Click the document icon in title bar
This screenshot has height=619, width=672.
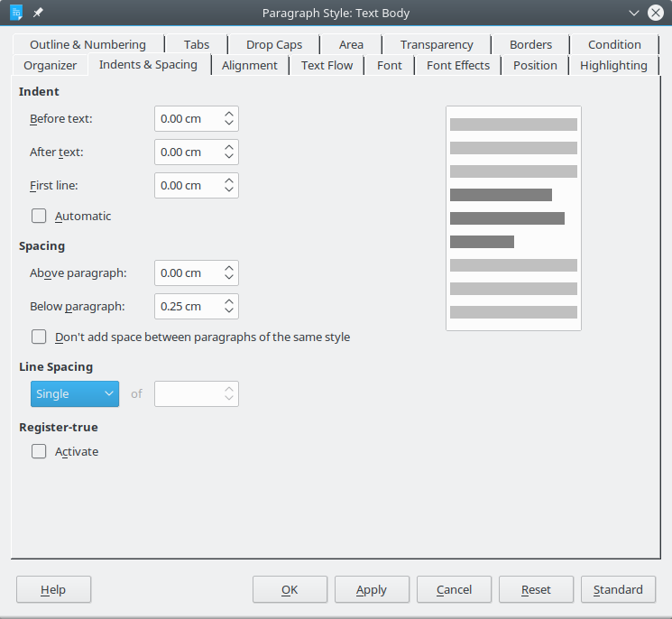point(16,13)
